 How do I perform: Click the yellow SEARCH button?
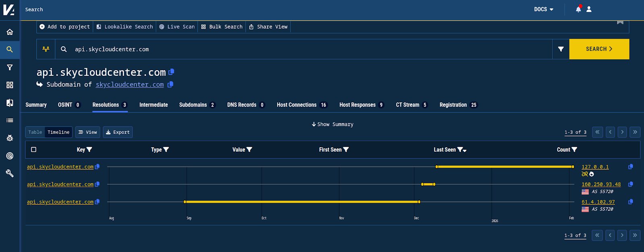coord(599,49)
